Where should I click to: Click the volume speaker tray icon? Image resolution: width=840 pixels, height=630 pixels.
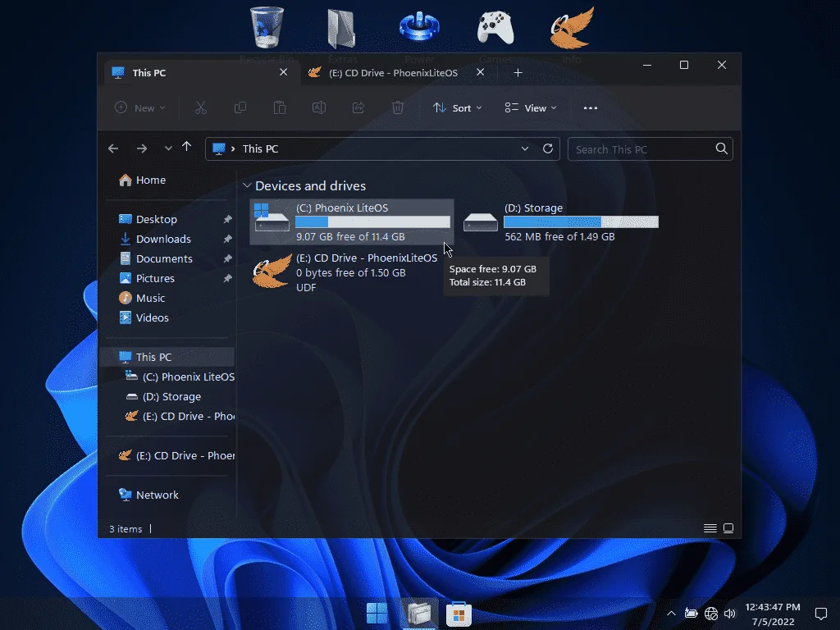click(x=729, y=614)
